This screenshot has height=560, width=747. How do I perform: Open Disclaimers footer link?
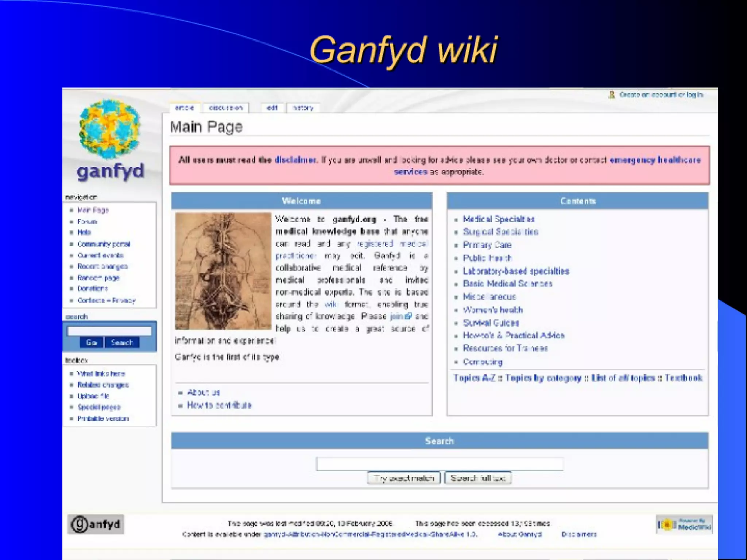click(579, 534)
